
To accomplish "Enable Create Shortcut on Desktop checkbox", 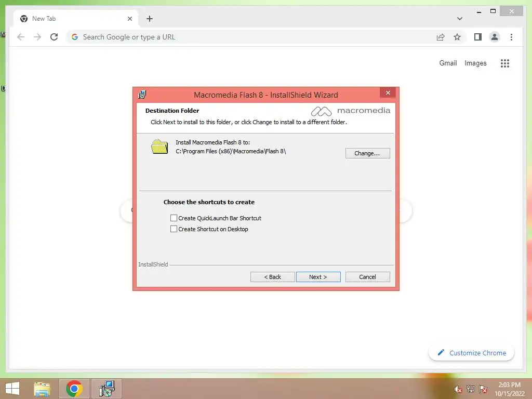I will [174, 229].
